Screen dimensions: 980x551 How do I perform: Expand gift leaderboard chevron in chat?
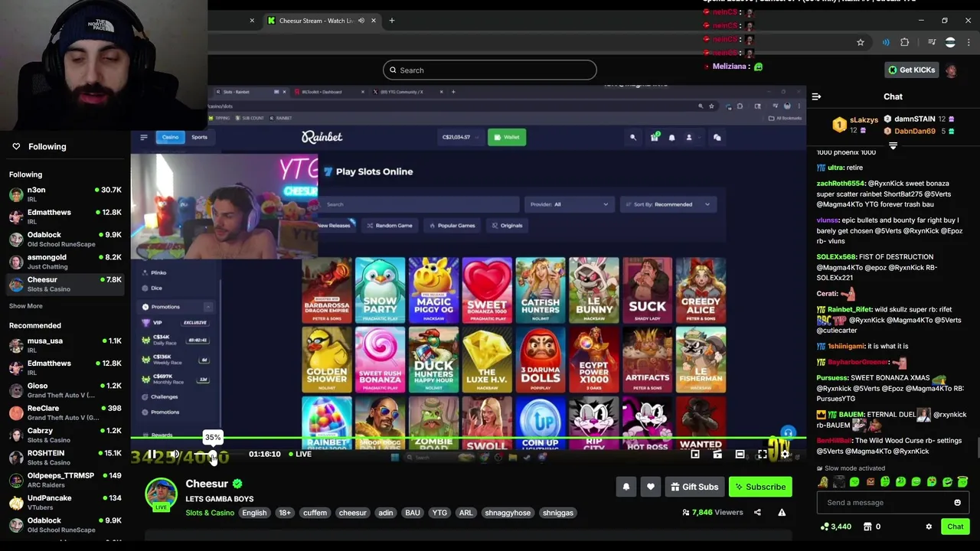coord(893,145)
